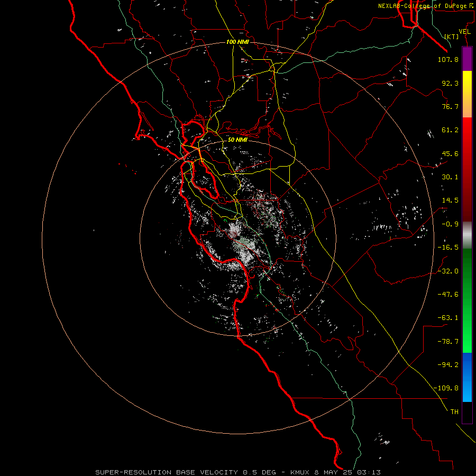Viewport: 476px width, 476px height.
Task: Select the -47.6 velocity scale value
Action: pyautogui.click(x=448, y=295)
